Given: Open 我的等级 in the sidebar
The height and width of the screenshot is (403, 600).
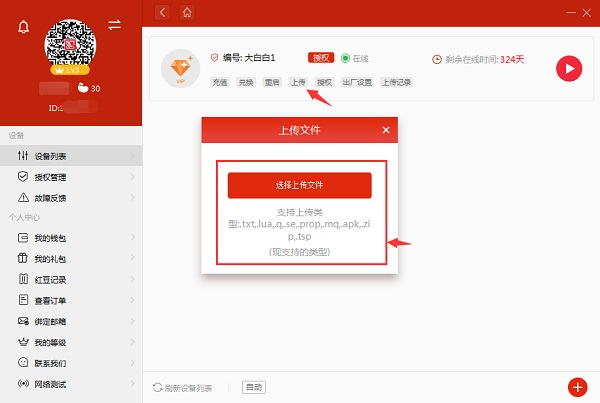Looking at the screenshot, I should (x=71, y=342).
